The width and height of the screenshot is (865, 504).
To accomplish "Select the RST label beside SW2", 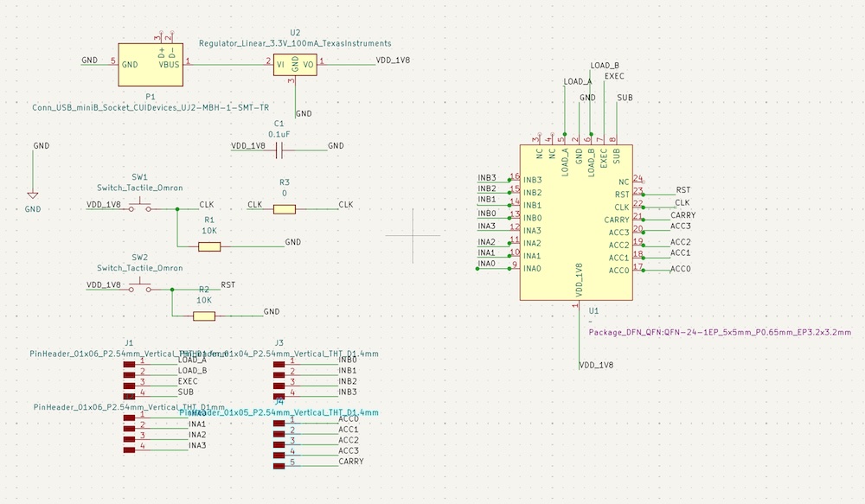I will point(228,284).
